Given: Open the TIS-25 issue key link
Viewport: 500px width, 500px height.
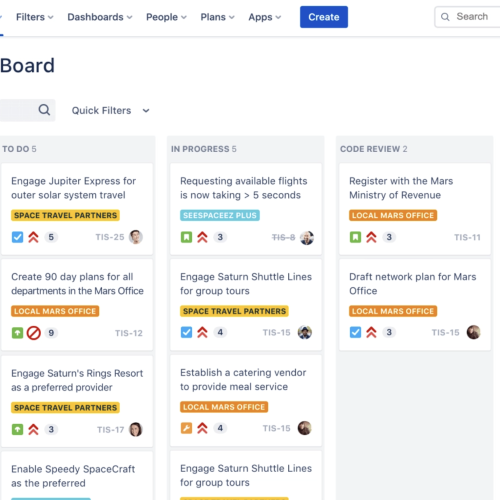Looking at the screenshot, I should 110,237.
